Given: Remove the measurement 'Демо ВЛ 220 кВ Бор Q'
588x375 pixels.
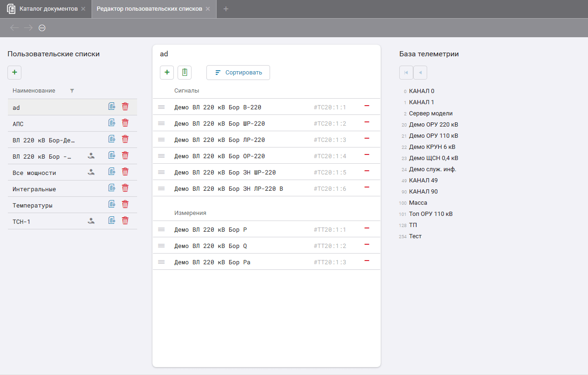Looking at the screenshot, I should click(367, 245).
